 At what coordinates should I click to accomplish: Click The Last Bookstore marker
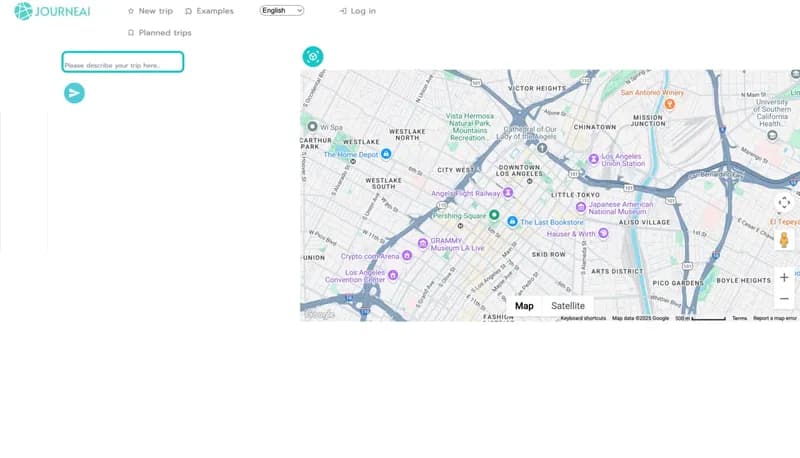[x=512, y=221]
